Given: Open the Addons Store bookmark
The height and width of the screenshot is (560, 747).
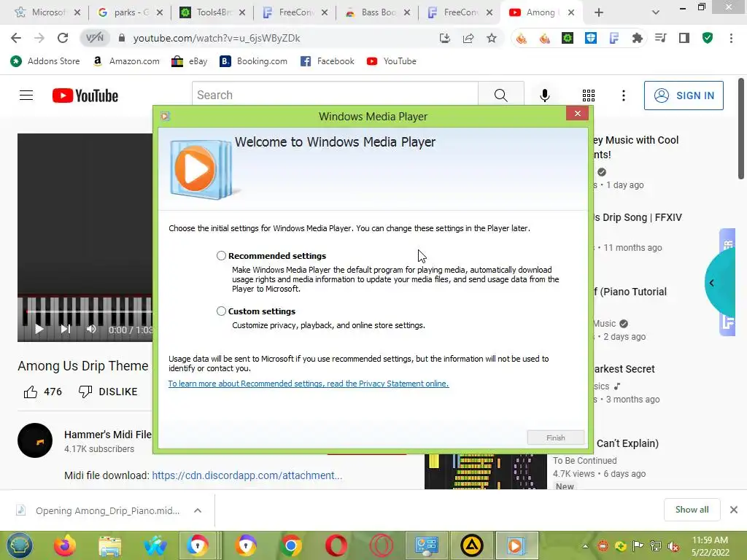Looking at the screenshot, I should click(45, 61).
